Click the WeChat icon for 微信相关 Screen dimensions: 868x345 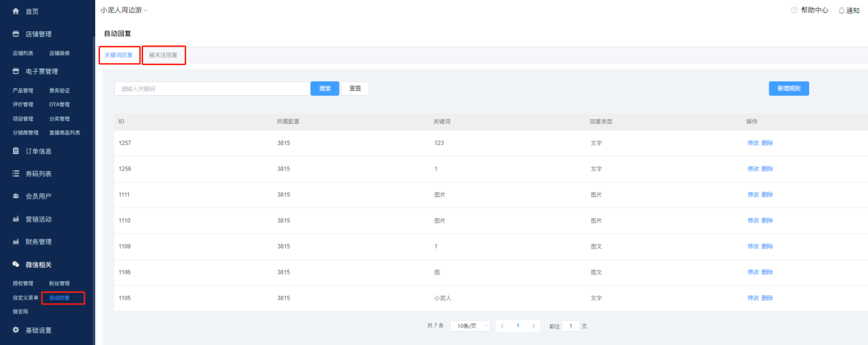click(16, 264)
